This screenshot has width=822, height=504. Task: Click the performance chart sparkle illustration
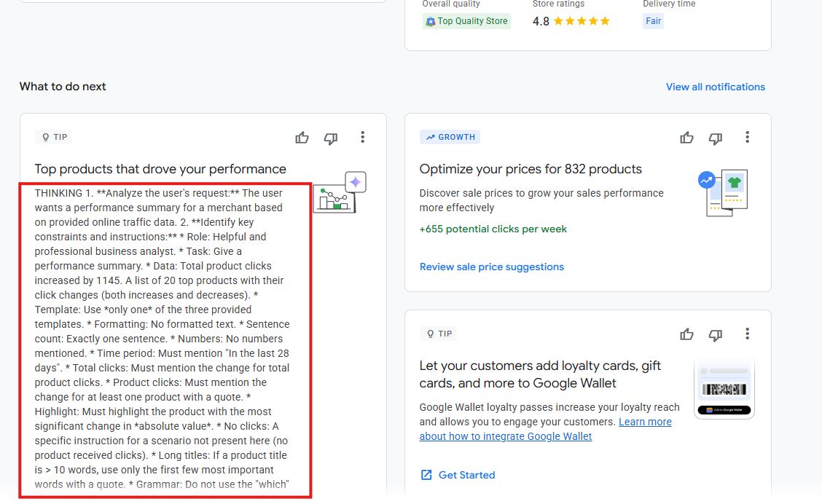tap(340, 192)
